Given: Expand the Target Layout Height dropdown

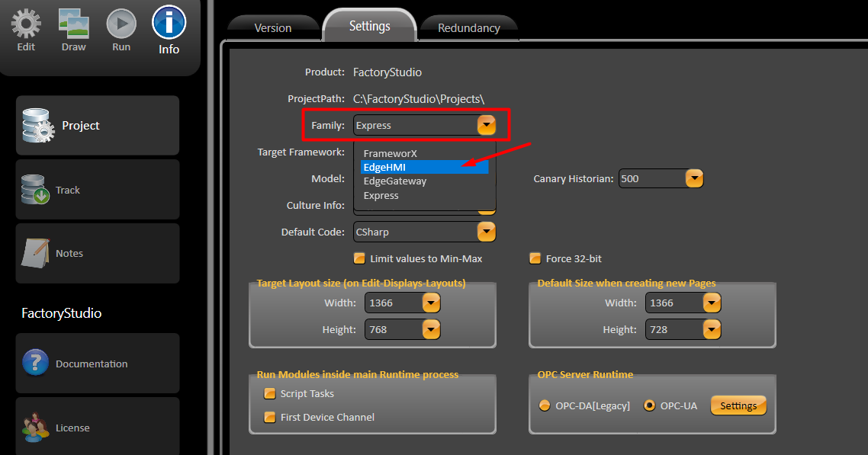Looking at the screenshot, I should pyautogui.click(x=431, y=329).
